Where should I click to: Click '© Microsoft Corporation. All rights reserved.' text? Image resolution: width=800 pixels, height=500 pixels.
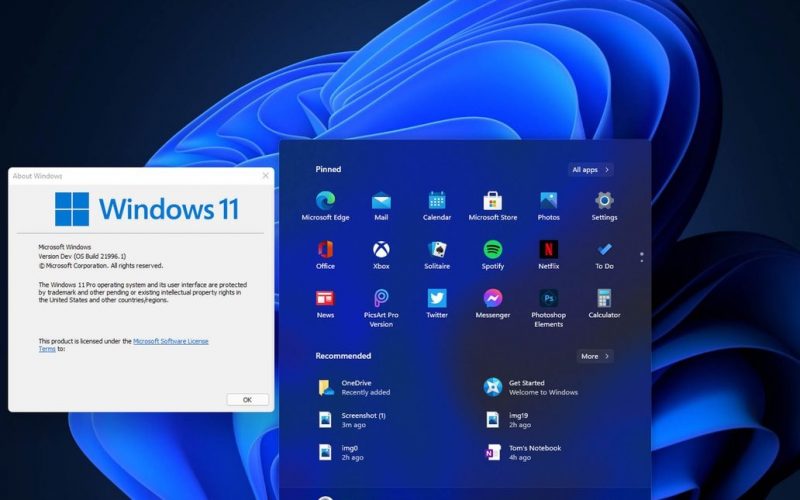pos(101,266)
